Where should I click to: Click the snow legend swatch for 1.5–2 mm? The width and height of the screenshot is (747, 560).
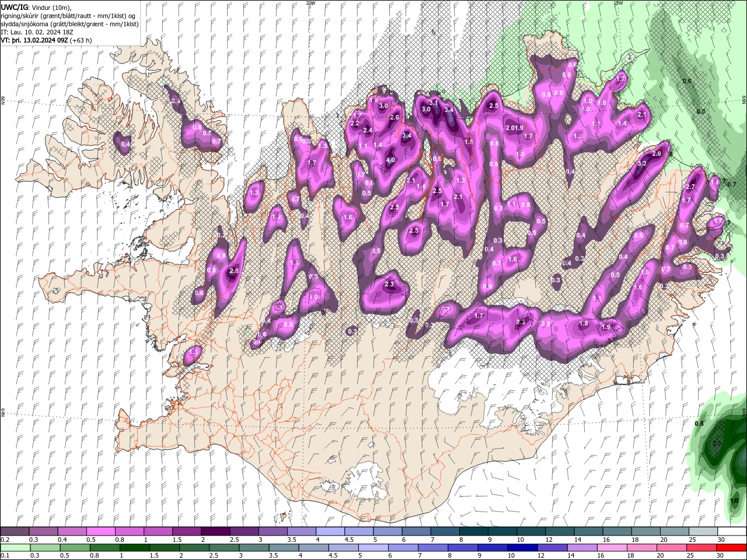pyautogui.click(x=186, y=531)
